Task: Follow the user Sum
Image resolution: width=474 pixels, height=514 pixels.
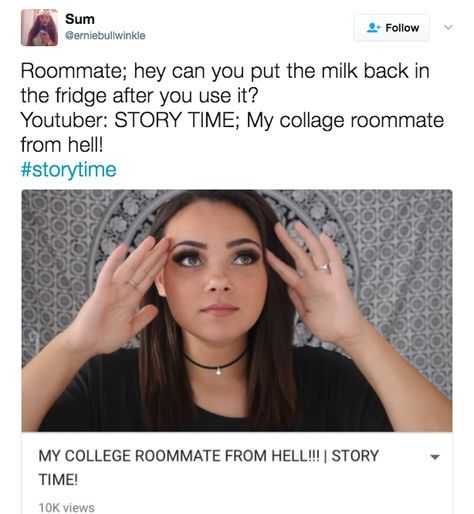Action: 392,28
